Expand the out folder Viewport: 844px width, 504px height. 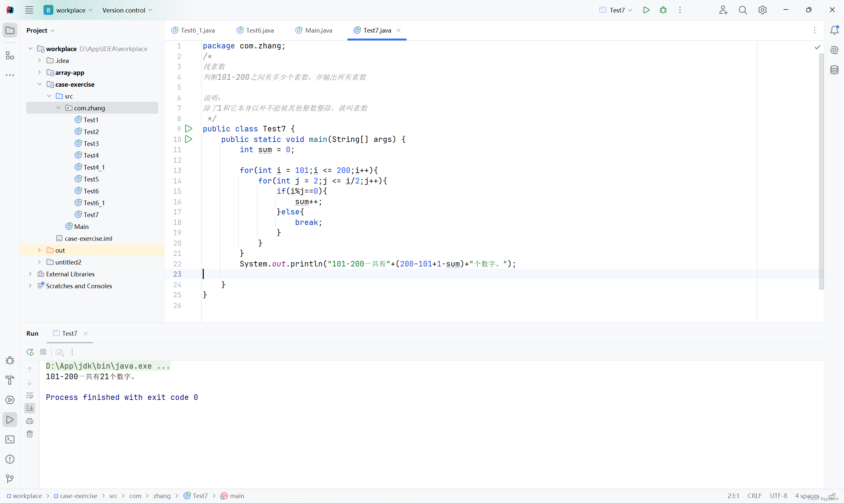coord(40,250)
